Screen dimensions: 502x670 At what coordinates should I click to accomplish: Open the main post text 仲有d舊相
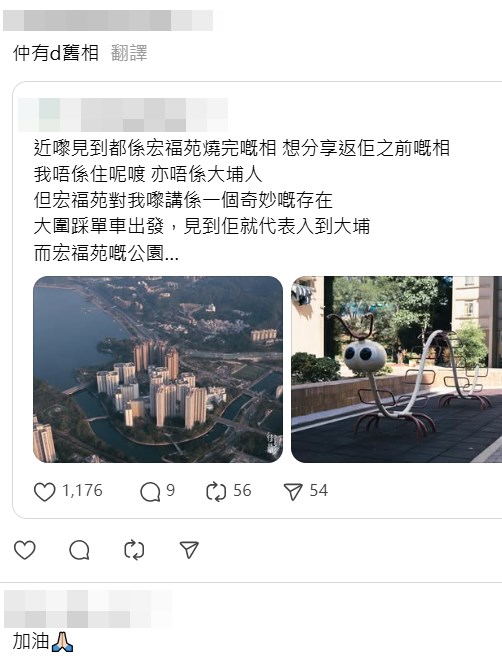[x=56, y=53]
